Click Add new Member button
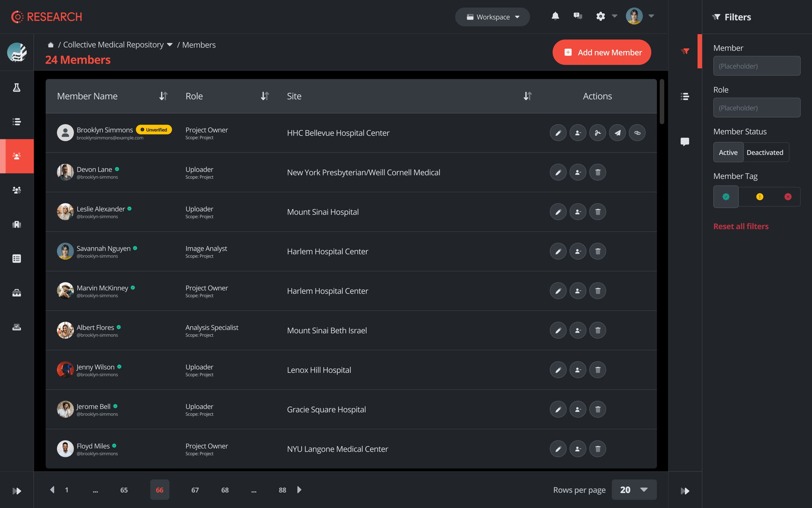 pos(602,52)
